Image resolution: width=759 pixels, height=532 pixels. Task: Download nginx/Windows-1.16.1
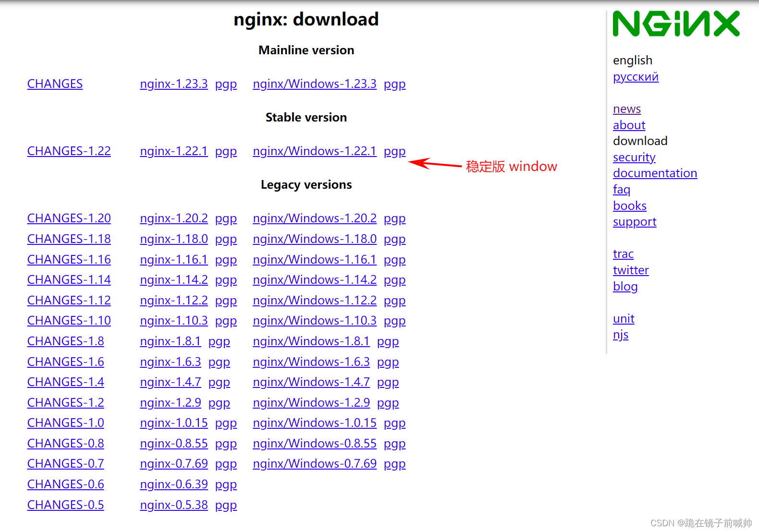pos(315,260)
